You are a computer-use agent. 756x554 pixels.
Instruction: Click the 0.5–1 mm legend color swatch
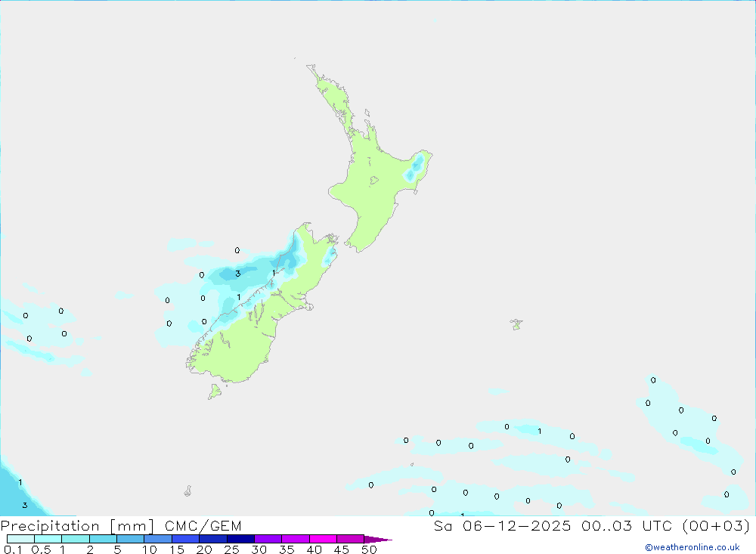click(48, 539)
